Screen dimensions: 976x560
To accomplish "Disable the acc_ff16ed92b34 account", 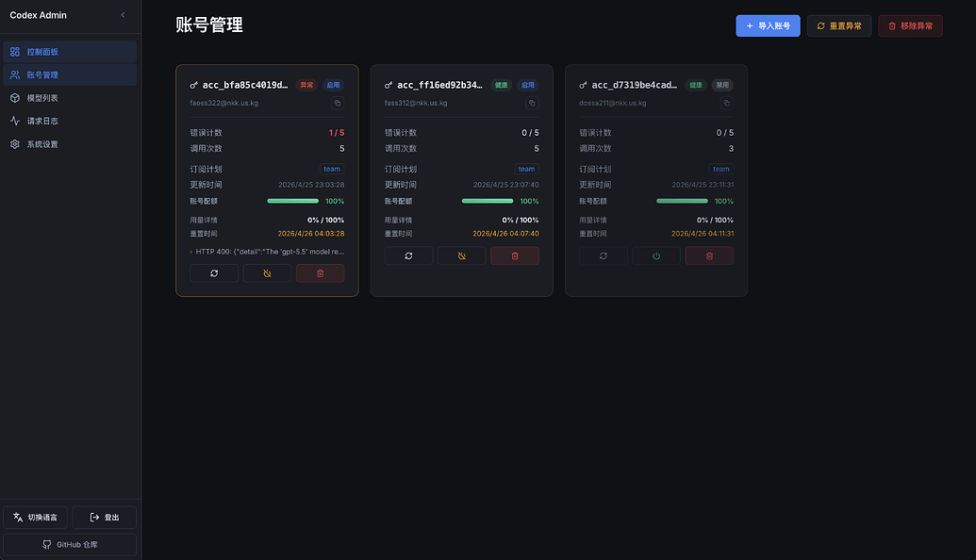I will click(461, 255).
